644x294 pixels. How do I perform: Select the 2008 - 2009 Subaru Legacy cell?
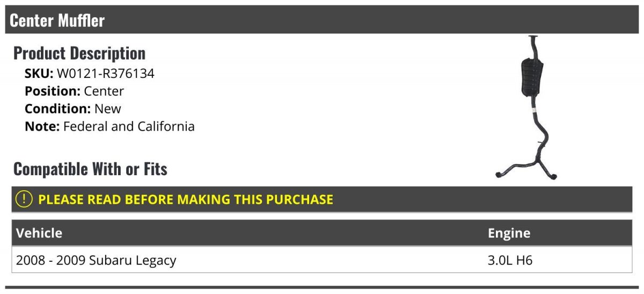[96, 261]
